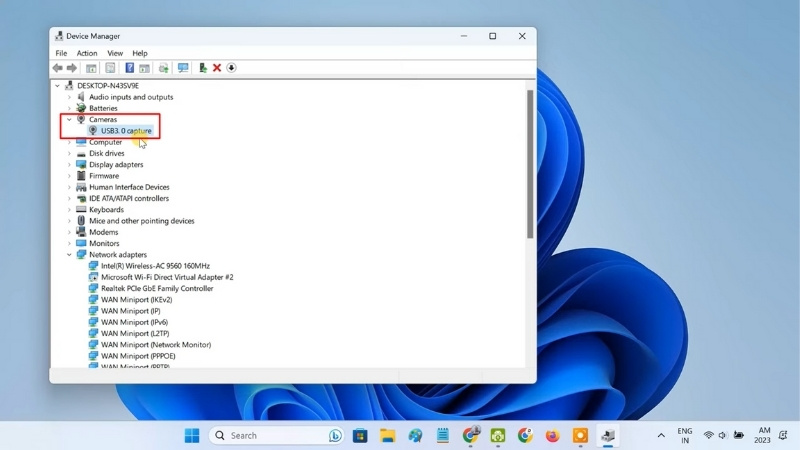The width and height of the screenshot is (800, 450).
Task: Show the action pane toolbar icon
Action: click(144, 68)
